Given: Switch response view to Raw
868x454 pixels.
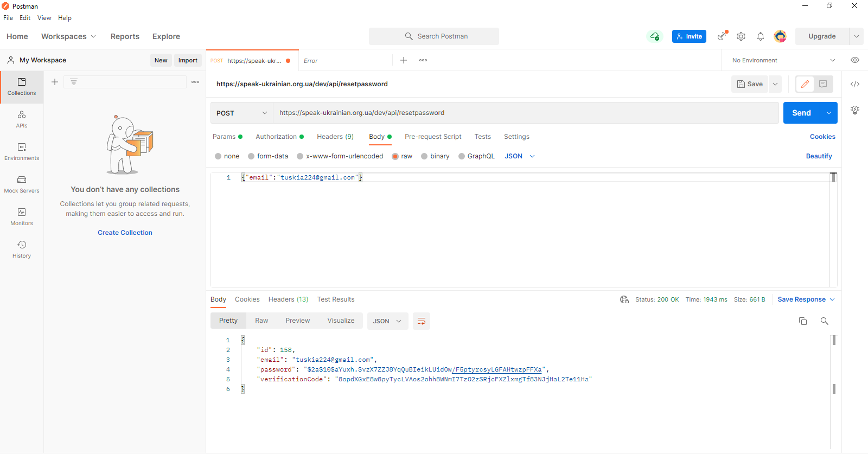Looking at the screenshot, I should click(x=261, y=321).
